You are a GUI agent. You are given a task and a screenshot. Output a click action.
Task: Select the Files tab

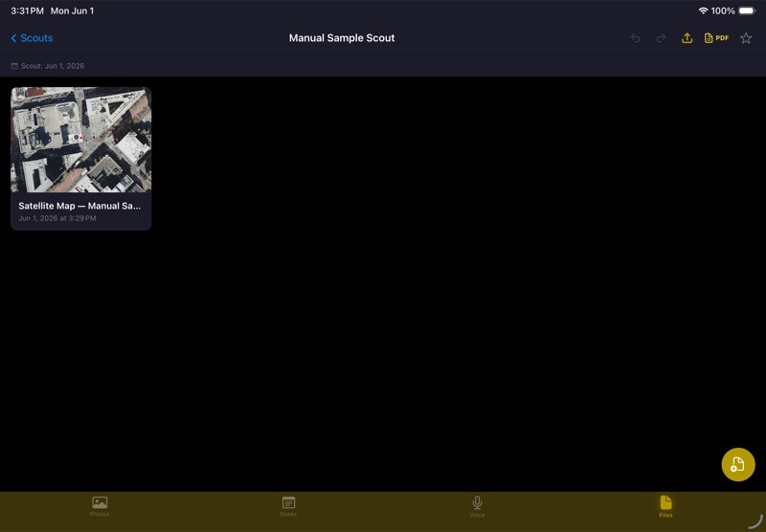pos(665,506)
